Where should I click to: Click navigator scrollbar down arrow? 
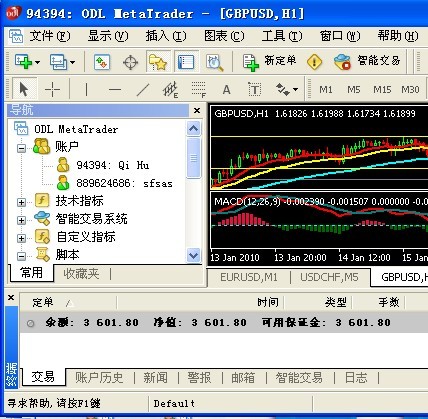pyautogui.click(x=193, y=255)
